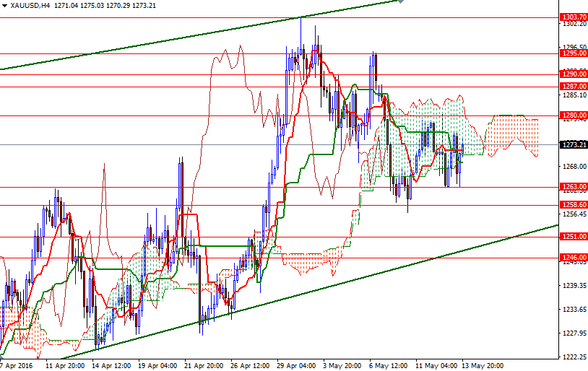Click the 6 May 12:00 time axis label
Screen dimensions: 588x371
tap(388, 365)
